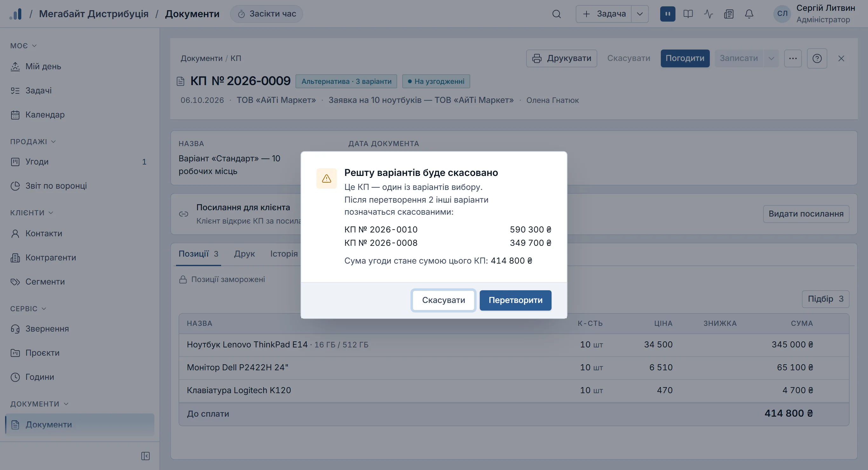This screenshot has width=868, height=470.
Task: Click Перетворити in the dialog
Action: click(x=515, y=300)
